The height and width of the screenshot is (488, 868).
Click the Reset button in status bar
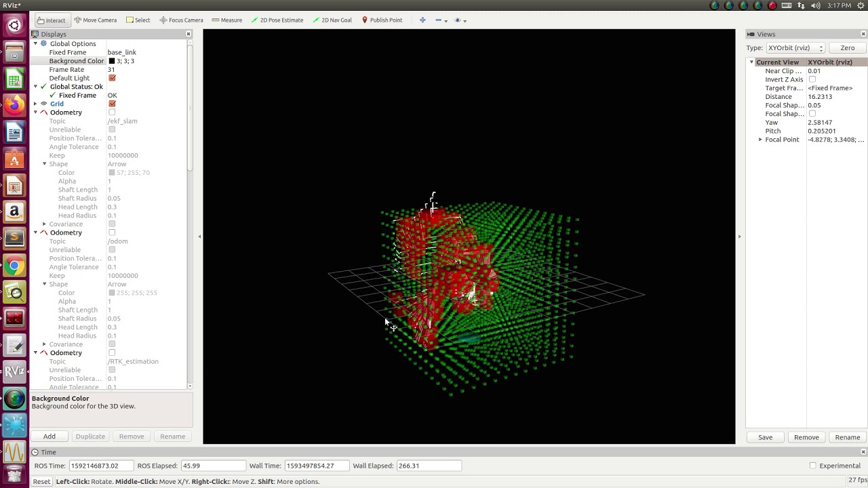[41, 482]
